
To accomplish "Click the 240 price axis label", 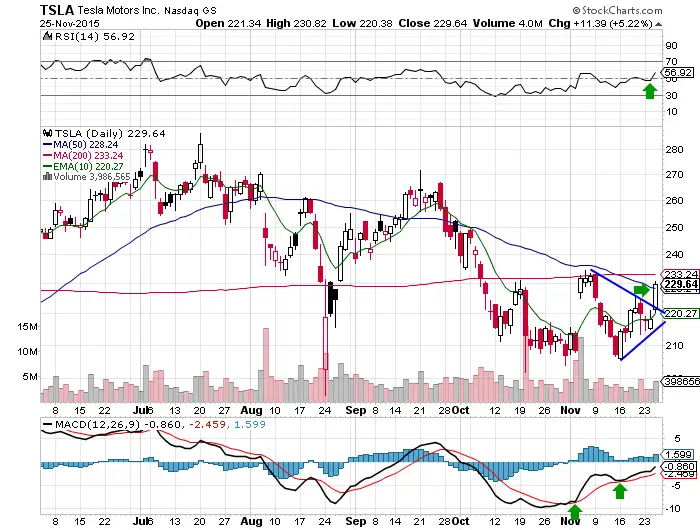I will pyautogui.click(x=674, y=255).
